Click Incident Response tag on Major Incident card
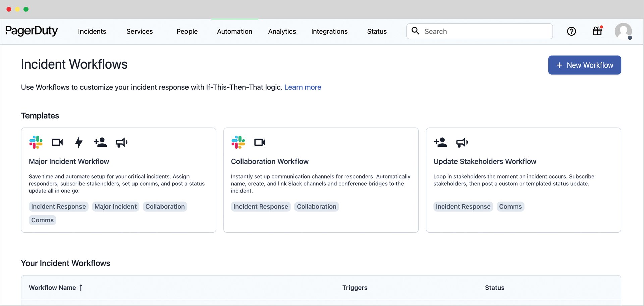644x306 pixels. 58,207
